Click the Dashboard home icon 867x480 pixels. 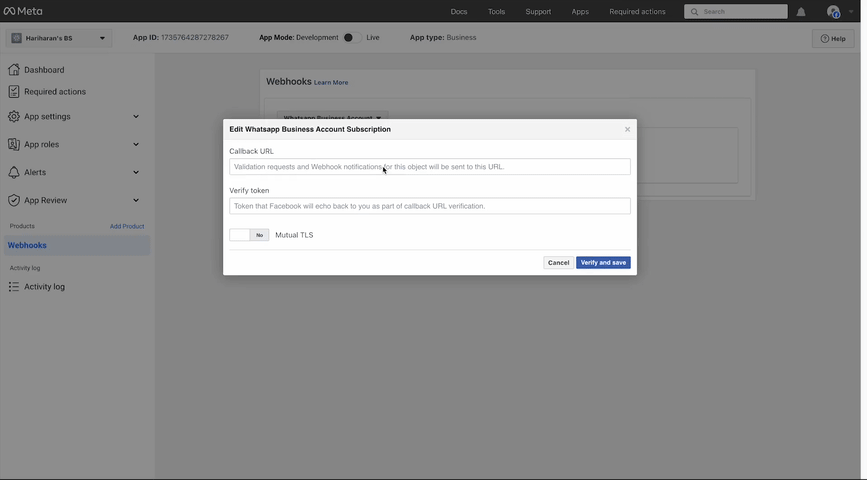(x=14, y=70)
